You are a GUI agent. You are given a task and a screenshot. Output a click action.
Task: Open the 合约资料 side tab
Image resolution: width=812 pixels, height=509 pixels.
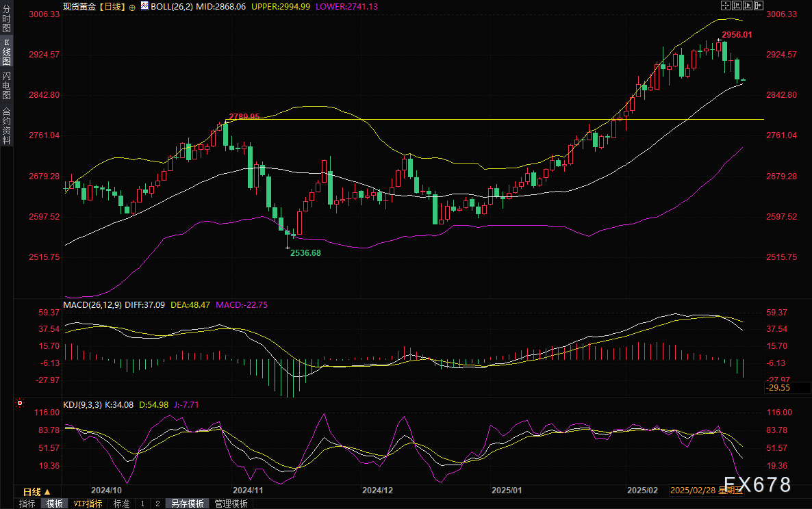point(6,126)
